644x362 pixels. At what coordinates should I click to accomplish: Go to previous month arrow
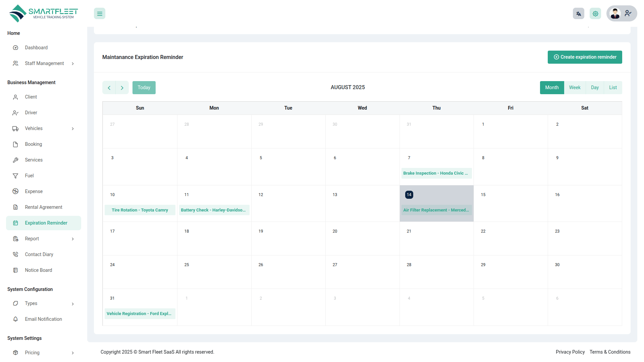pyautogui.click(x=109, y=88)
